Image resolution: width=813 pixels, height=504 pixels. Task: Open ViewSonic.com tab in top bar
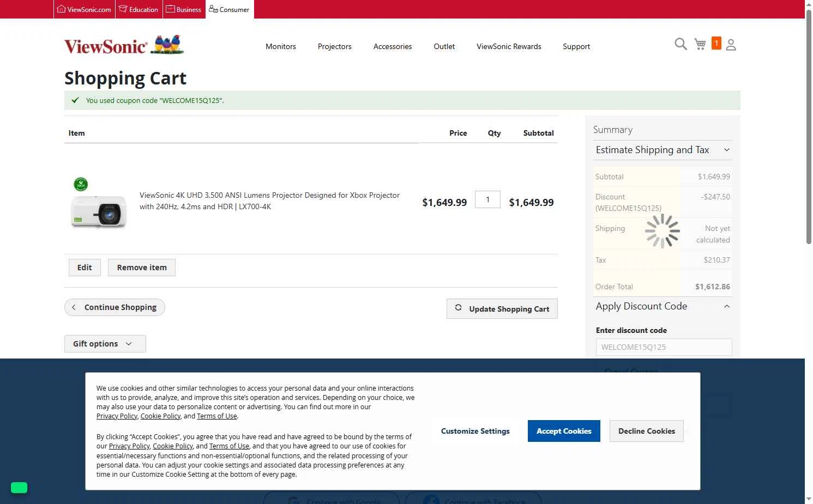coord(84,9)
